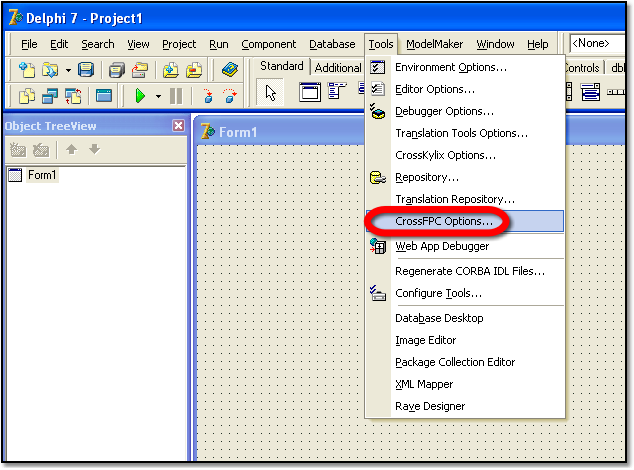Select the MainMenu component palette icon
Screen dimensions: 634x470
337,91
